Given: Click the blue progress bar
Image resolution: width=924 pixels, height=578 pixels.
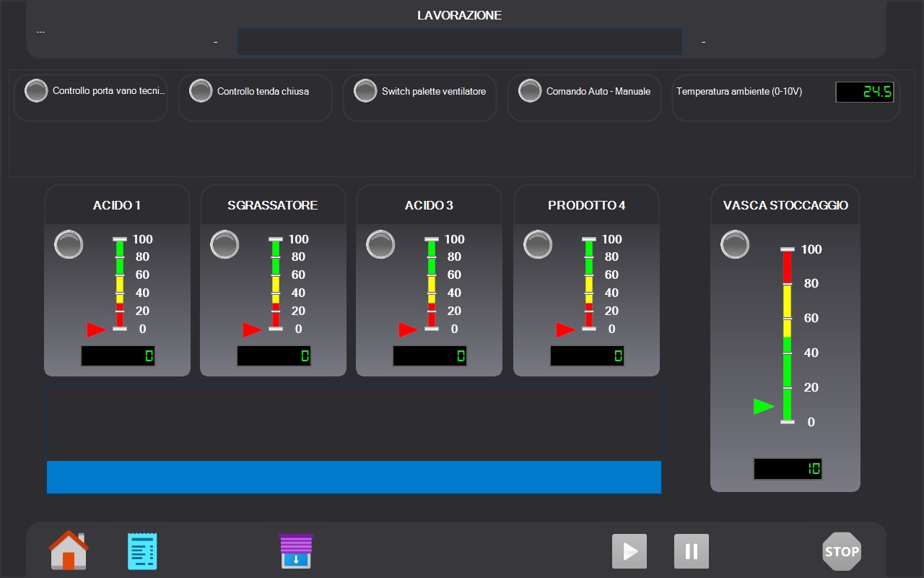Looking at the screenshot, I should (x=354, y=477).
